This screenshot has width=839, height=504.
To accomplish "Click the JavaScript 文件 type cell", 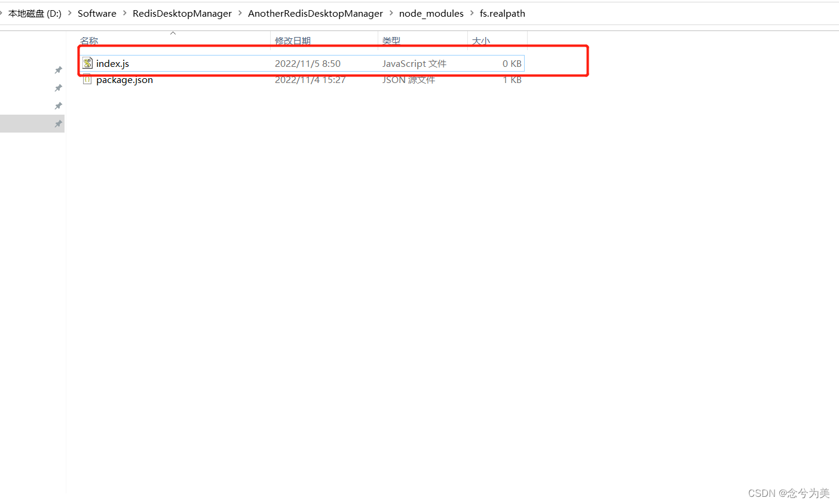I will (x=414, y=63).
